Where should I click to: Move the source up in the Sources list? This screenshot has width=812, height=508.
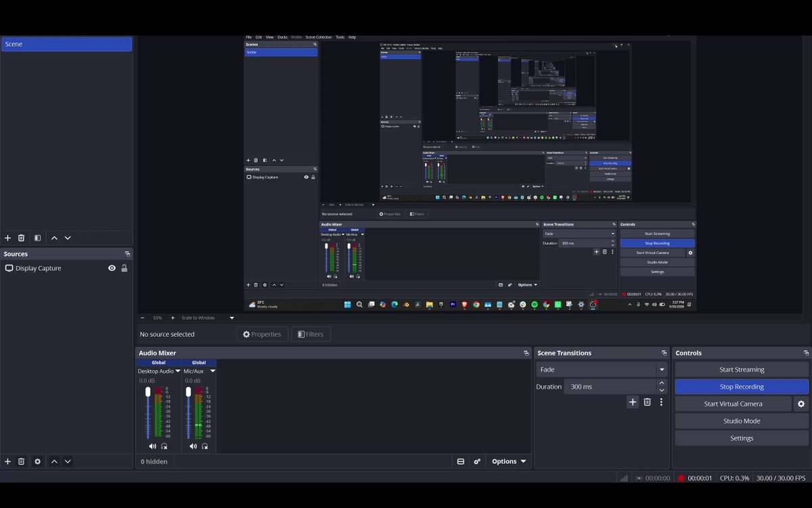click(55, 461)
